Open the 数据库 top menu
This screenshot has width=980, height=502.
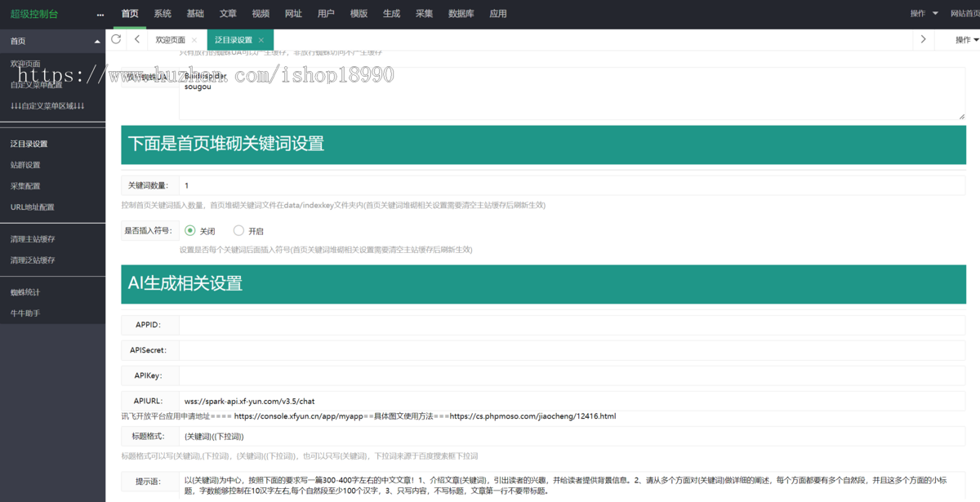(x=461, y=14)
